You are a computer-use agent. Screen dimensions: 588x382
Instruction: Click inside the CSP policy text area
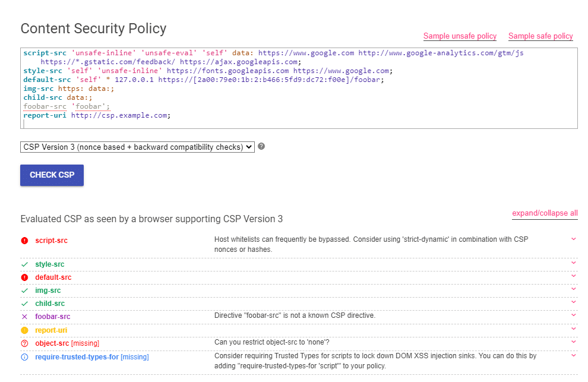pyautogui.click(x=299, y=88)
